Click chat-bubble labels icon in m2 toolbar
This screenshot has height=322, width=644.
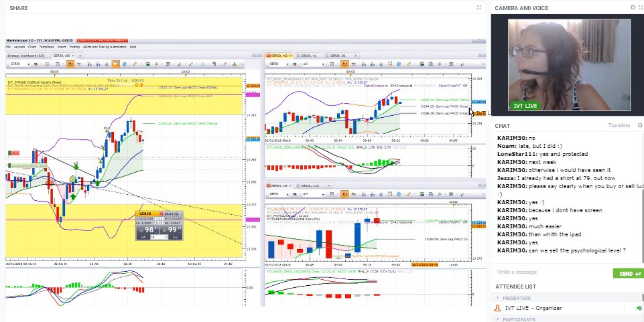tap(390, 64)
